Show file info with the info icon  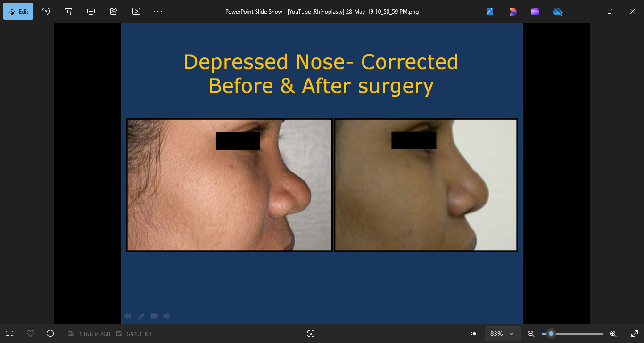click(50, 334)
